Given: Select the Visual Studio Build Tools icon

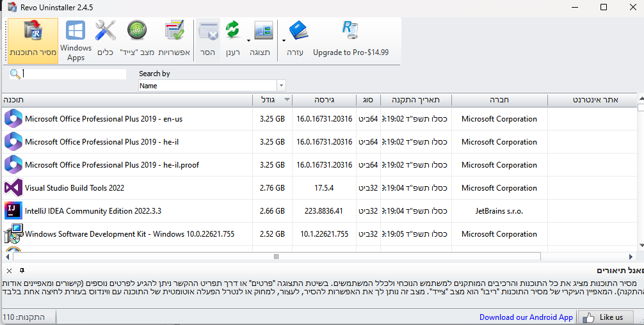Looking at the screenshot, I should point(13,188).
